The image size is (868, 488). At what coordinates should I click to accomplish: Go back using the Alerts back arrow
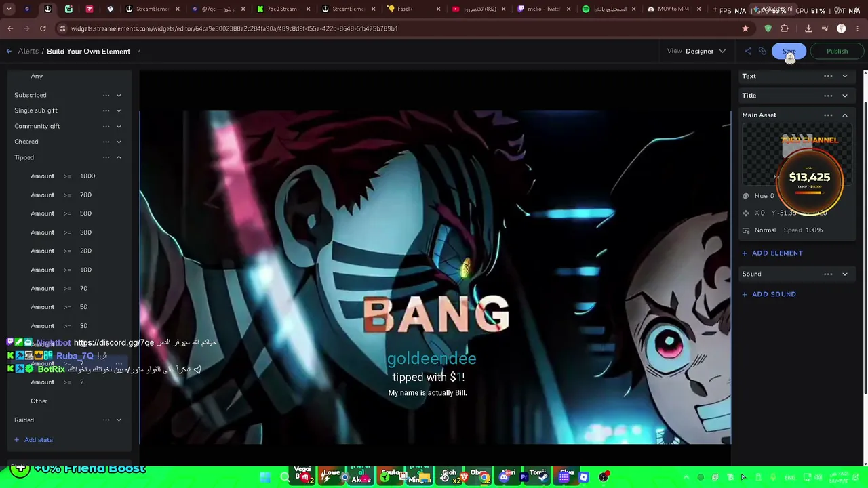(x=9, y=52)
